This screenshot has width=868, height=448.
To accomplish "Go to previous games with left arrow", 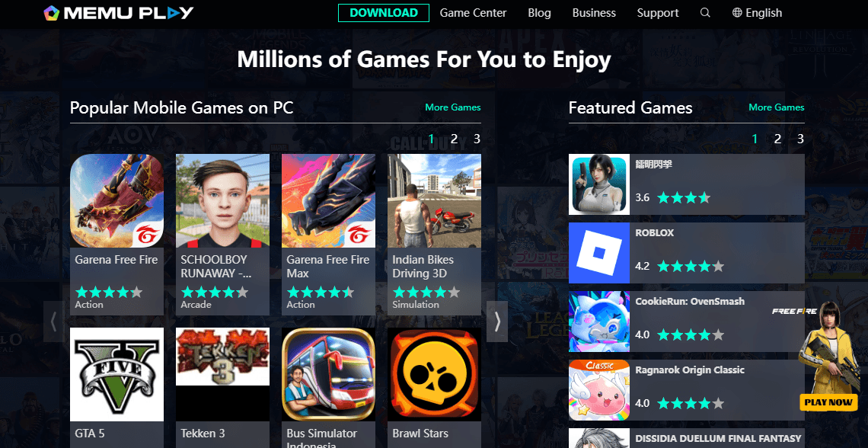I will tap(54, 322).
